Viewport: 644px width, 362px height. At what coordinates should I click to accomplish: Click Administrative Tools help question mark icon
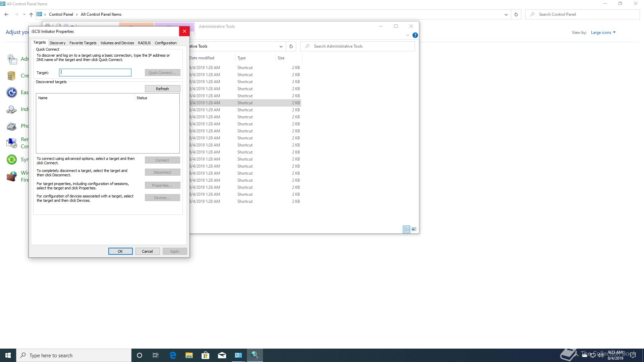tap(415, 35)
